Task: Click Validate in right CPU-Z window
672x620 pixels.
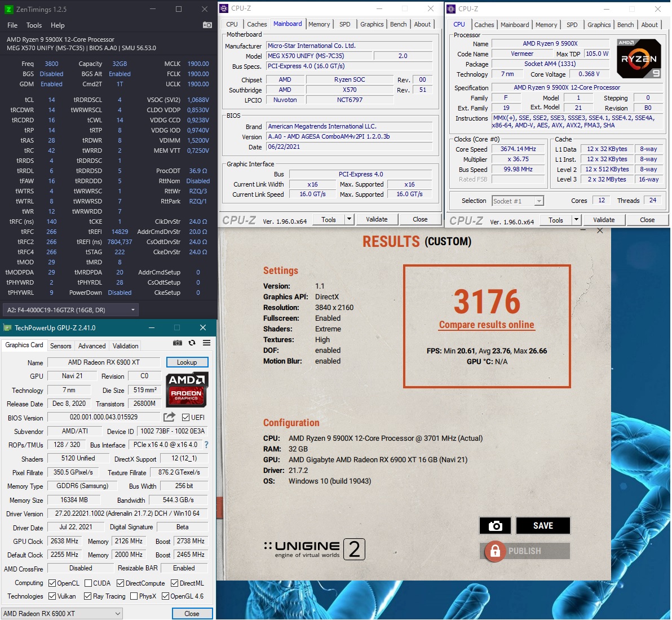Action: coord(604,220)
